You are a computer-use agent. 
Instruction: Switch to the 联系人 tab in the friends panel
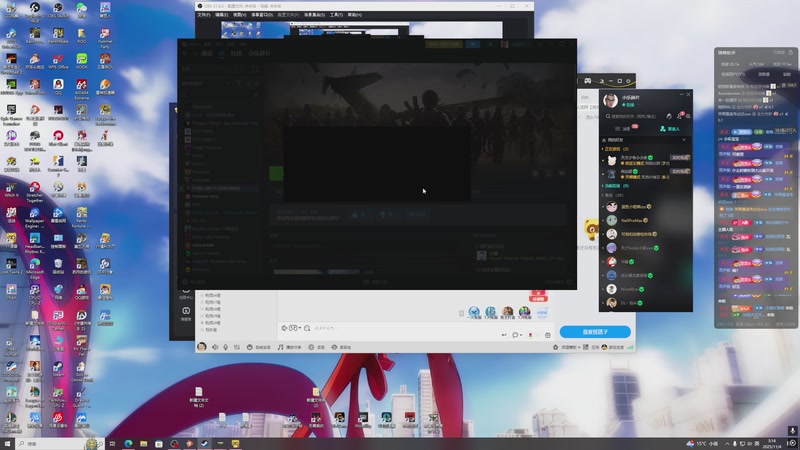[x=670, y=129]
